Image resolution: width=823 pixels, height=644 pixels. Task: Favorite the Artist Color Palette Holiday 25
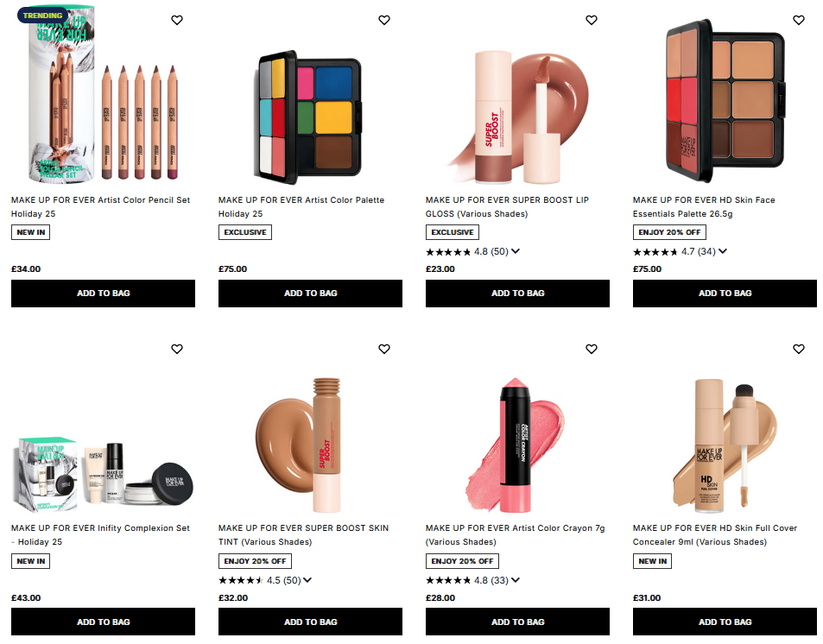point(384,20)
